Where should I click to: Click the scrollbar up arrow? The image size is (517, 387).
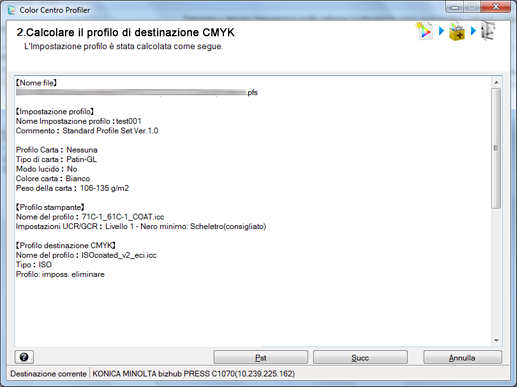[x=496, y=82]
